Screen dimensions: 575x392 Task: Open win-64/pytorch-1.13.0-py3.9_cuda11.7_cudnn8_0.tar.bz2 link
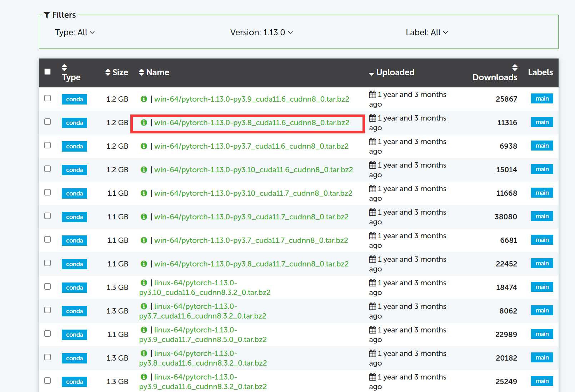coord(251,217)
